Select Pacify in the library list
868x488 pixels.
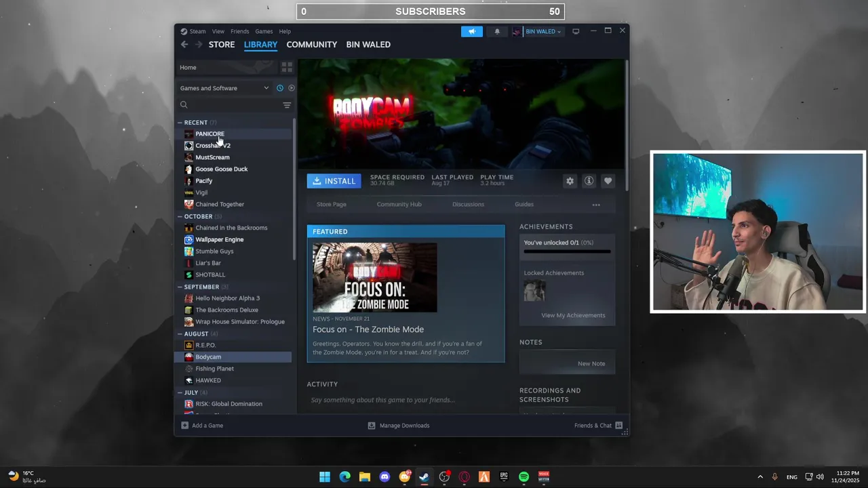tap(235, 181)
